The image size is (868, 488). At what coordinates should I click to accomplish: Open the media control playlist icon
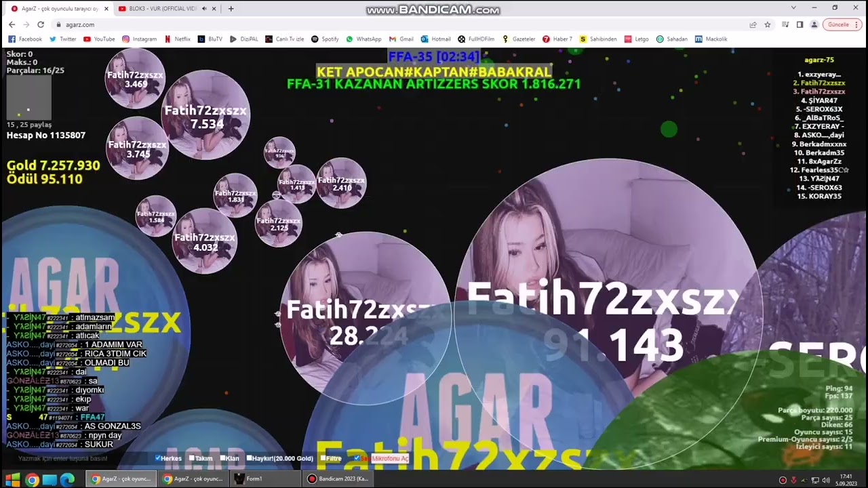785,24
